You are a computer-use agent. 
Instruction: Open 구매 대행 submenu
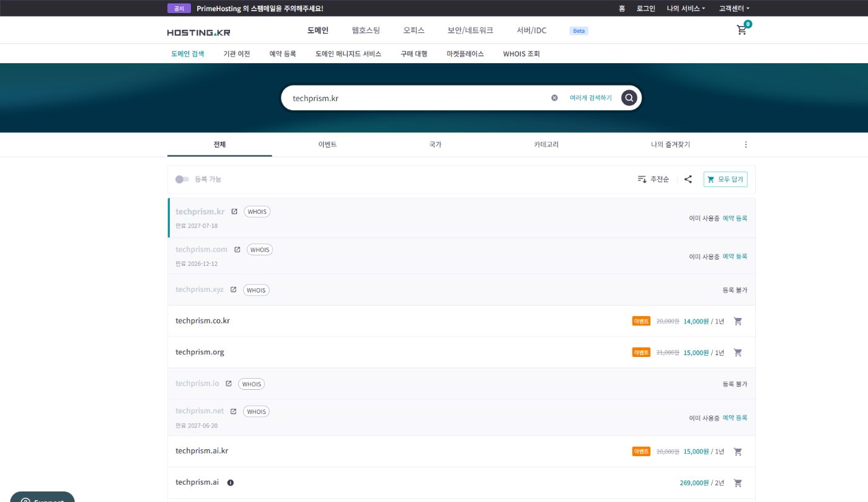(414, 54)
